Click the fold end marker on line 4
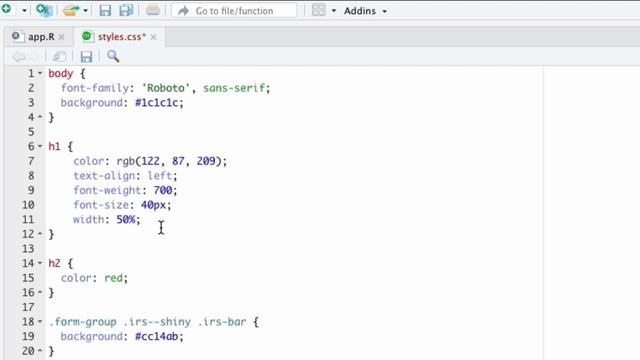The image size is (640, 360). [40, 117]
